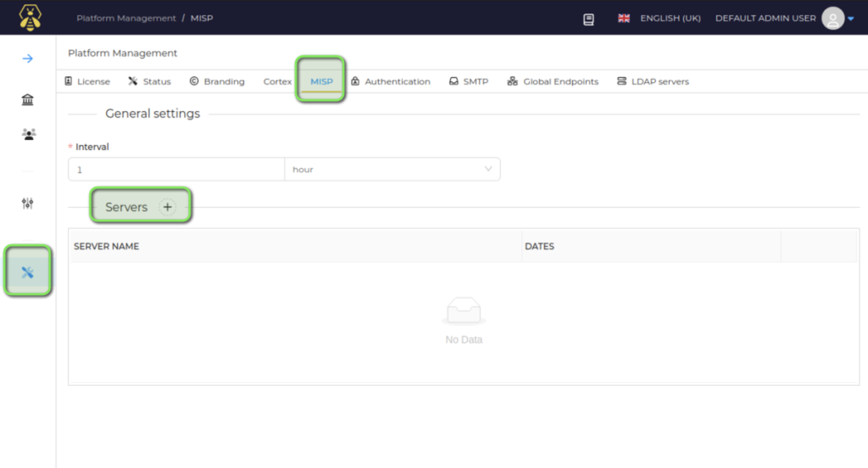Screen dimensions: 868x468
Task: Open the Platform Management tools icon in the sidebar
Action: [28, 272]
